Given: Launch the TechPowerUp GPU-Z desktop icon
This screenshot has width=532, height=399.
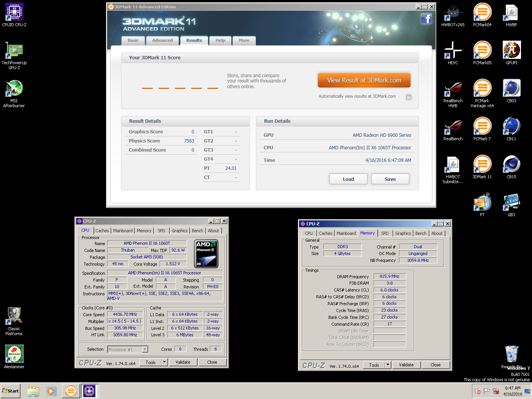Looking at the screenshot, I should tap(14, 55).
